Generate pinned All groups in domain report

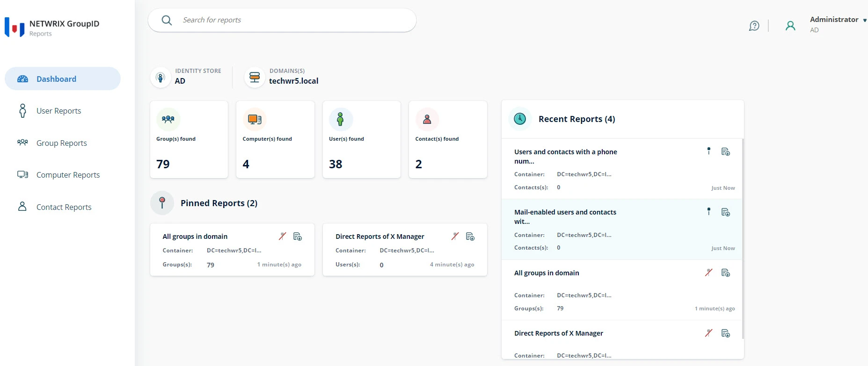tap(298, 237)
